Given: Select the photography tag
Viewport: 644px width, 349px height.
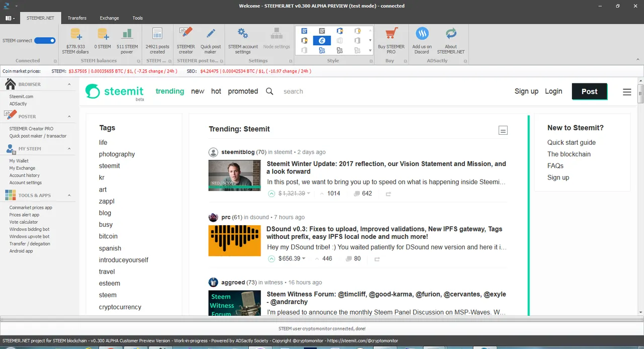Looking at the screenshot, I should 117,154.
